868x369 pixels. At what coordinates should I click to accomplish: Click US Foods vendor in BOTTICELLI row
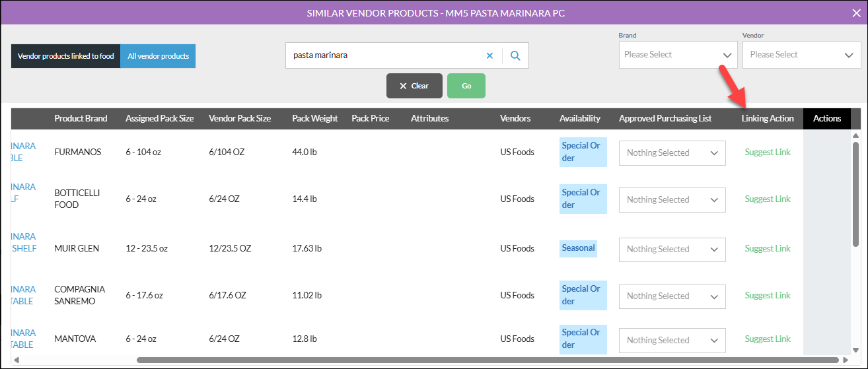pyautogui.click(x=517, y=199)
